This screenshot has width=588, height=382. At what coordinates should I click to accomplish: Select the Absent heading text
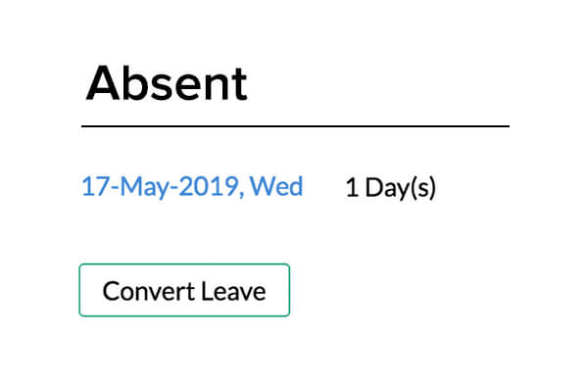(167, 83)
